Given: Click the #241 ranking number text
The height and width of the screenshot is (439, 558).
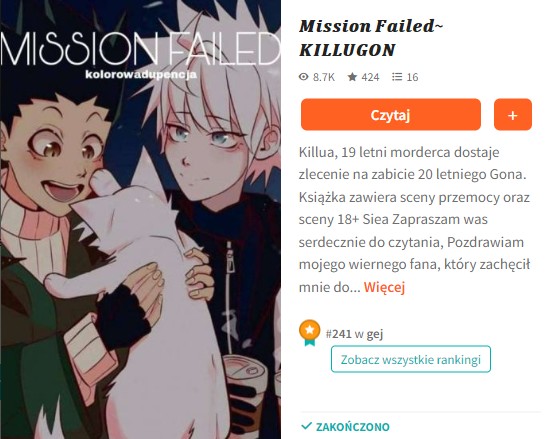Looking at the screenshot, I should click(x=338, y=334).
